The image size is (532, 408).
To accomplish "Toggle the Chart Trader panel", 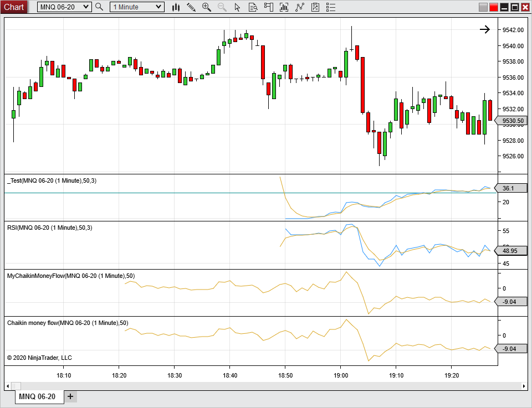I will click(268, 7).
